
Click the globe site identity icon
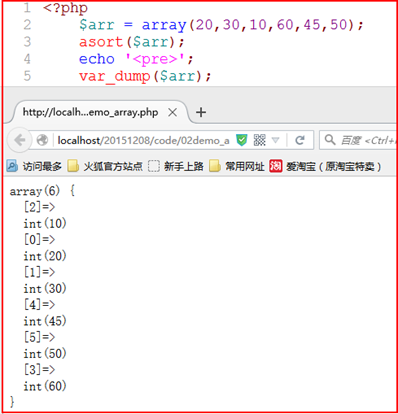click(42, 140)
